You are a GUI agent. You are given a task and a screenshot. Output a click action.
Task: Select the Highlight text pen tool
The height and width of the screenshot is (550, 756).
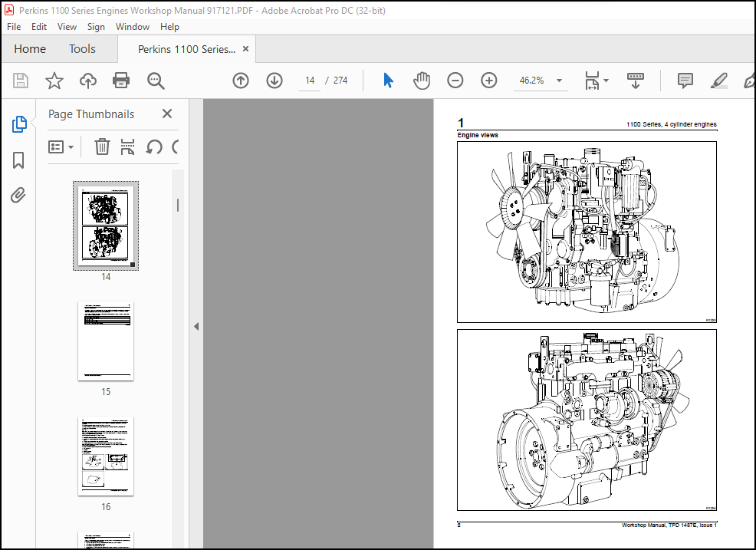point(719,81)
